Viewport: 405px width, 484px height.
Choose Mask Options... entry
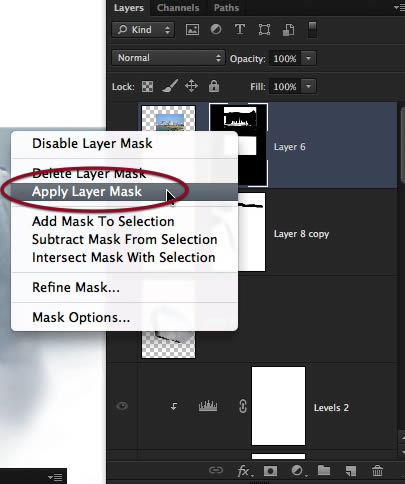coord(125,318)
